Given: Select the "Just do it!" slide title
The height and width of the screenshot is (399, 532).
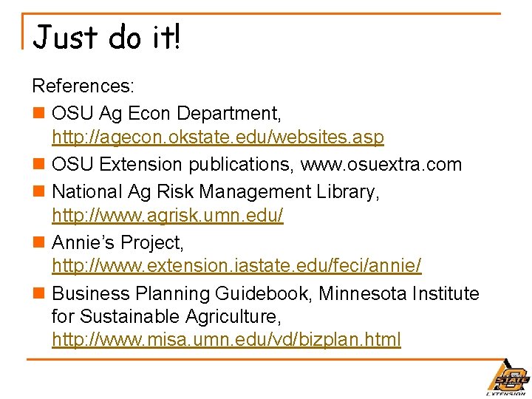Looking at the screenshot, I should point(106,37).
